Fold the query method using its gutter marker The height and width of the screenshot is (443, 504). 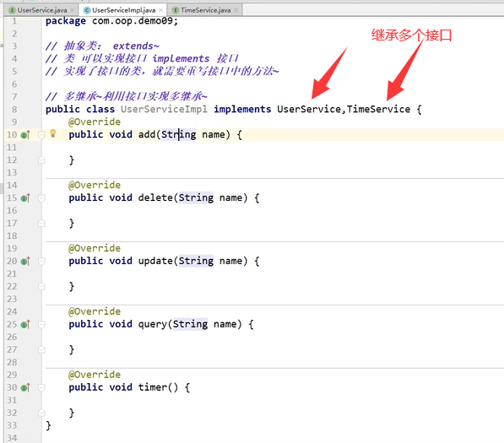point(41,325)
